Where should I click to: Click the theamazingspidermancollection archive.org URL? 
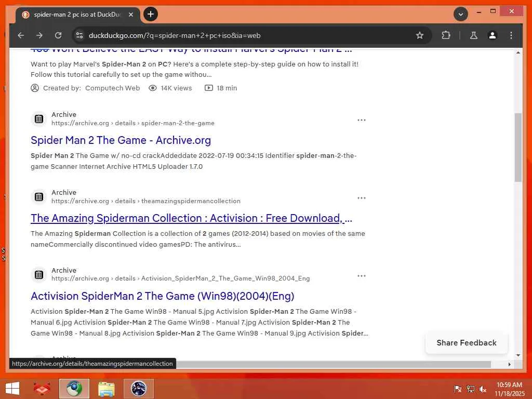(x=146, y=201)
